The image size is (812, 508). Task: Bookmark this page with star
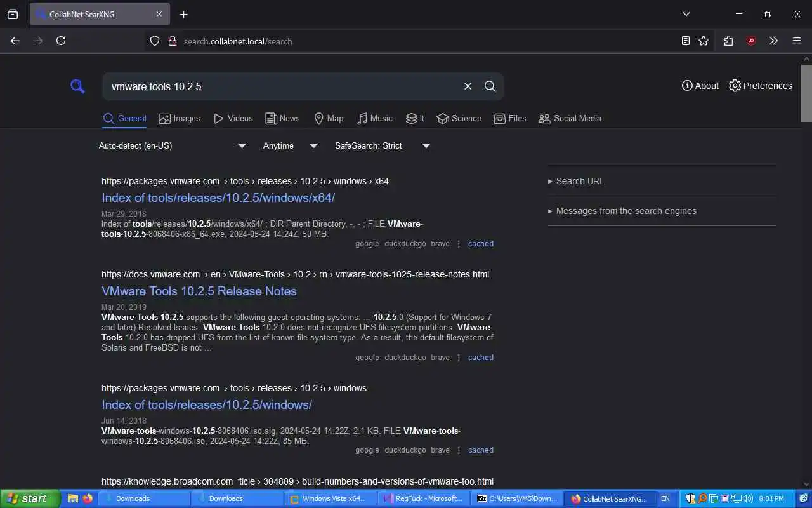tap(704, 41)
